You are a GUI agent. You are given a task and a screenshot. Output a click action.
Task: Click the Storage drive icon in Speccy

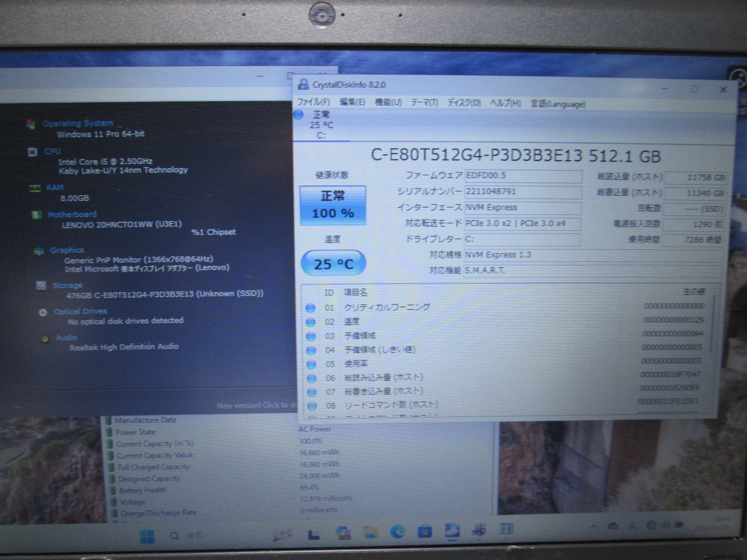[41, 285]
